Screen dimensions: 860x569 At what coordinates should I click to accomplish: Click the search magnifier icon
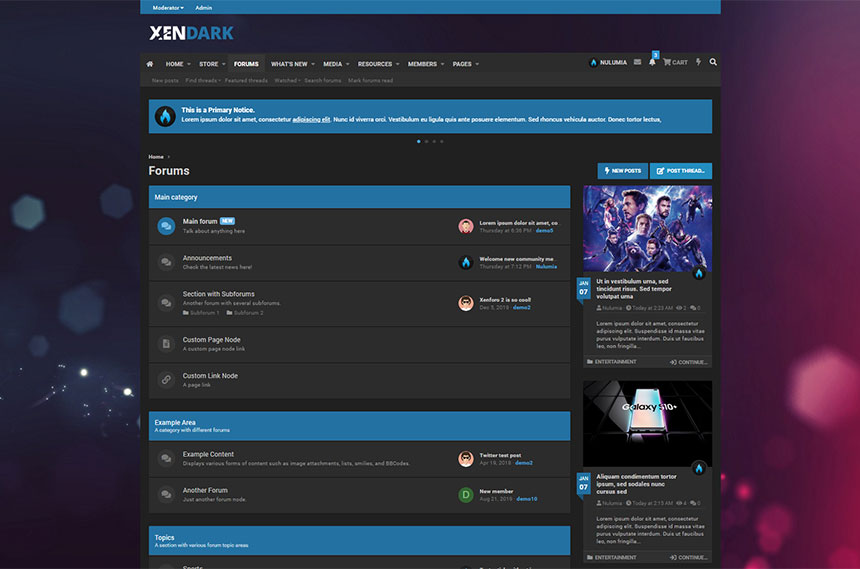713,62
